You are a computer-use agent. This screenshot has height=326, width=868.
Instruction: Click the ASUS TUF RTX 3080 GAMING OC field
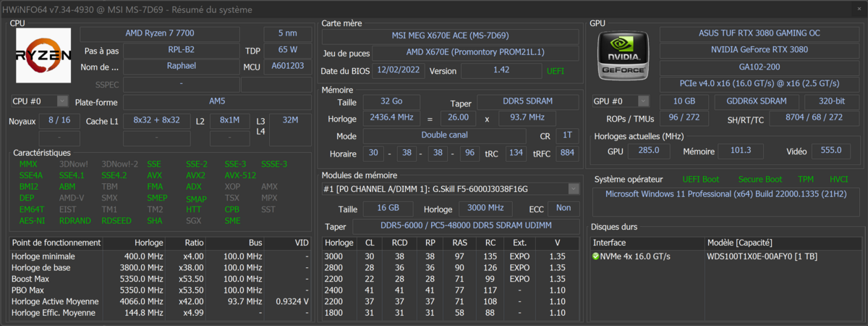pos(759,33)
